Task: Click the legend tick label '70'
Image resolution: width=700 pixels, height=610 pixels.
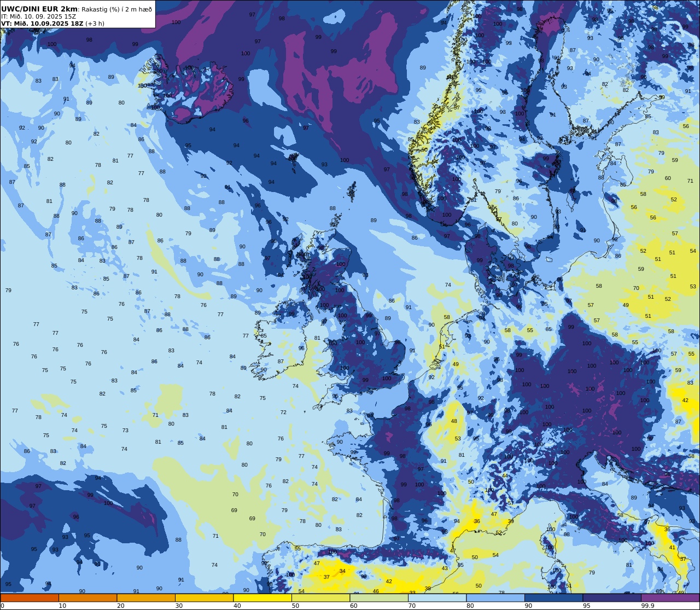Action: [x=412, y=606]
